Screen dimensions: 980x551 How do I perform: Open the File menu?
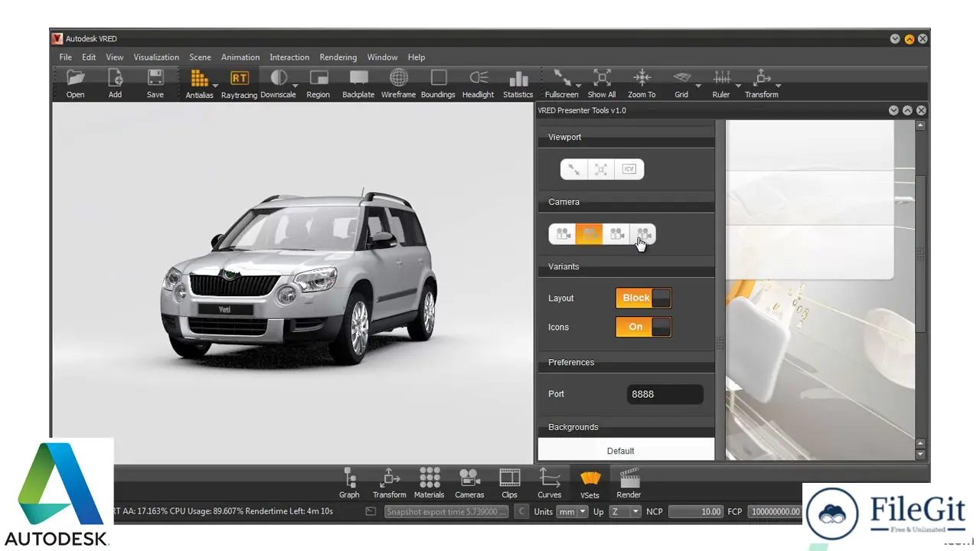[x=66, y=57]
